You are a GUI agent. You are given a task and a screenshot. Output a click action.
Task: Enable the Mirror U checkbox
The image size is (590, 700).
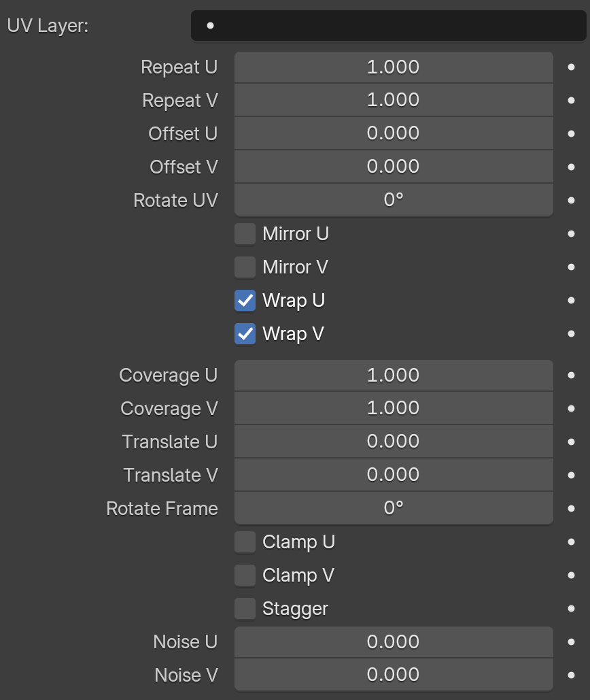tap(245, 234)
